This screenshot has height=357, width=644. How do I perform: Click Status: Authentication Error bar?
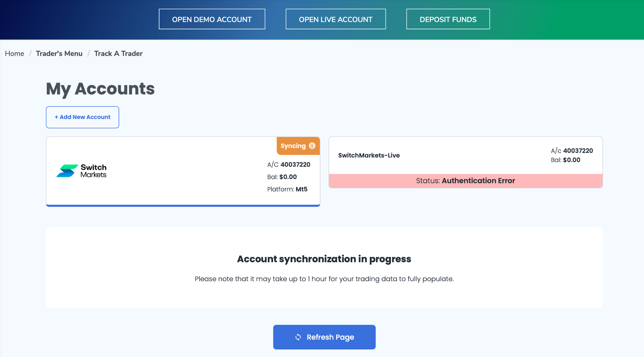[x=465, y=181]
